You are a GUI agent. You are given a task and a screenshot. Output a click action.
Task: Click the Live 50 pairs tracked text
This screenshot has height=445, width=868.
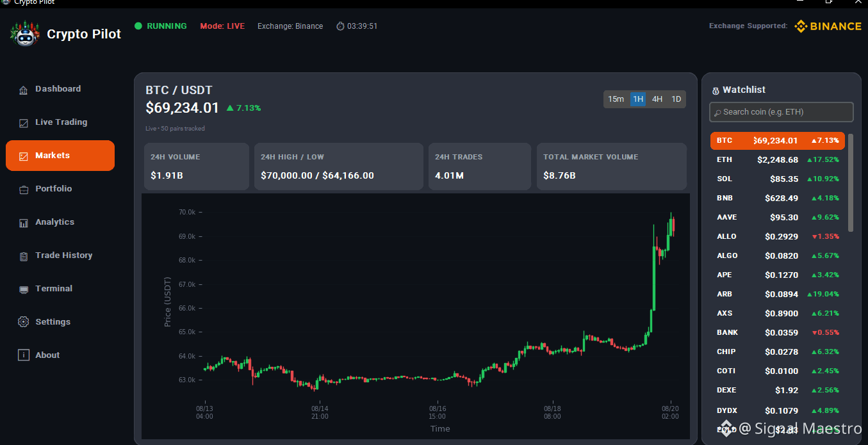pyautogui.click(x=175, y=129)
